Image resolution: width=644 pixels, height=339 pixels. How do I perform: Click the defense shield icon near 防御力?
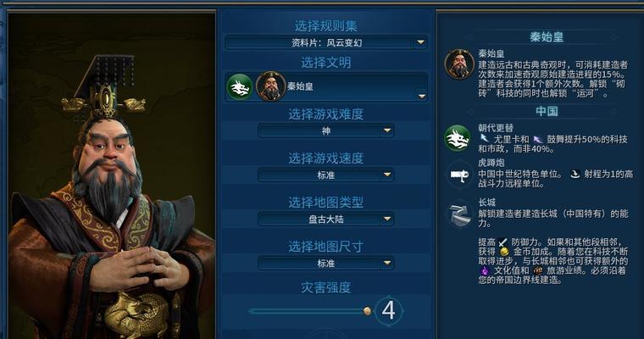point(502,242)
